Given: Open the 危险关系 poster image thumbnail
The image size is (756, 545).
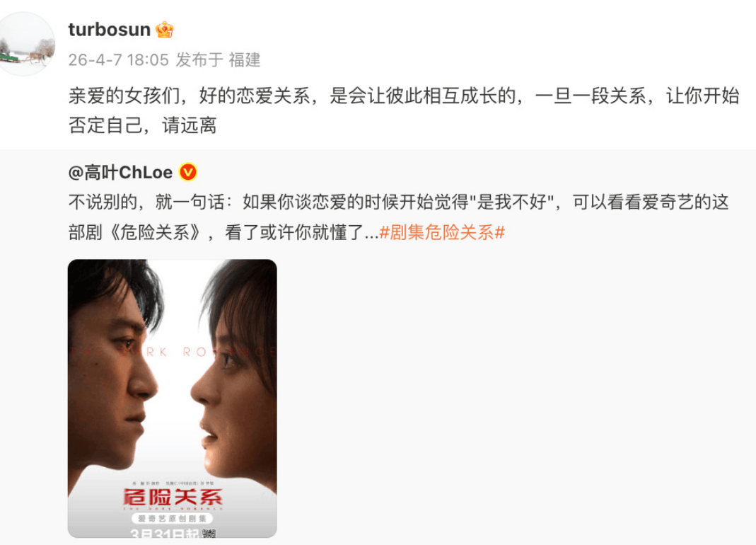Looking at the screenshot, I should [x=172, y=398].
